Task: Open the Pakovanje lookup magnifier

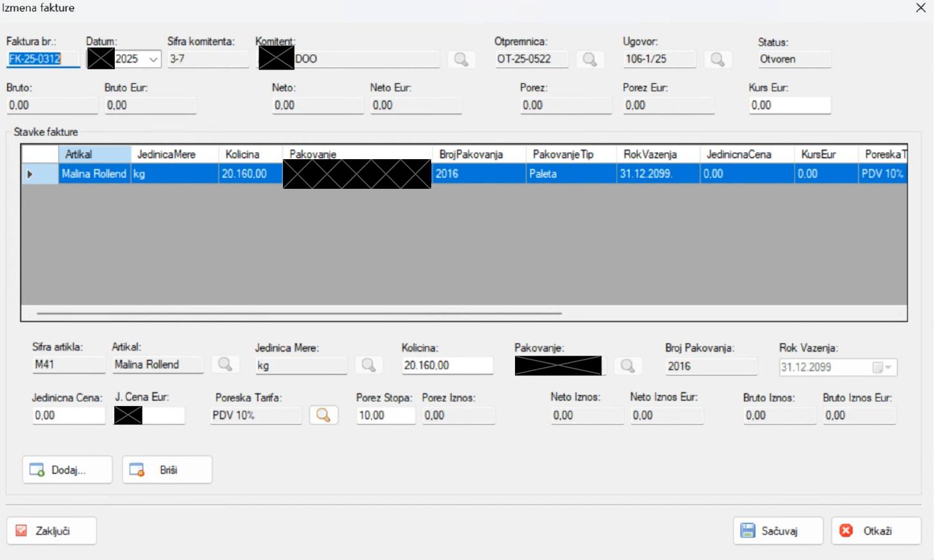Action: (627, 366)
